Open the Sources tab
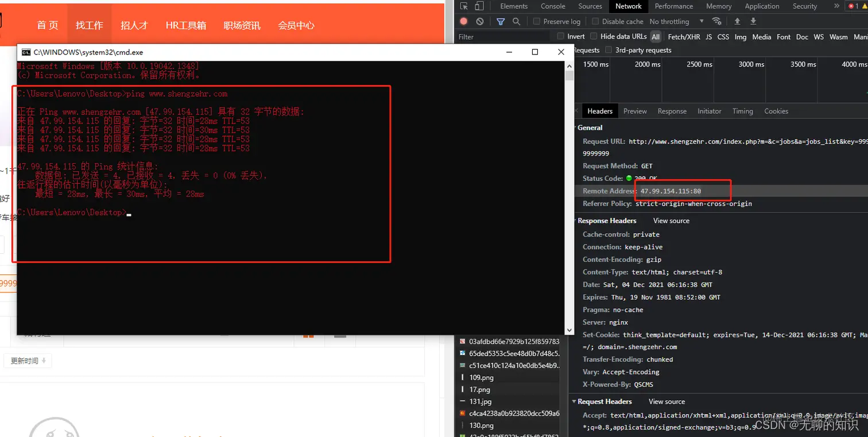Screen dimensions: 868x437 click(x=590, y=6)
